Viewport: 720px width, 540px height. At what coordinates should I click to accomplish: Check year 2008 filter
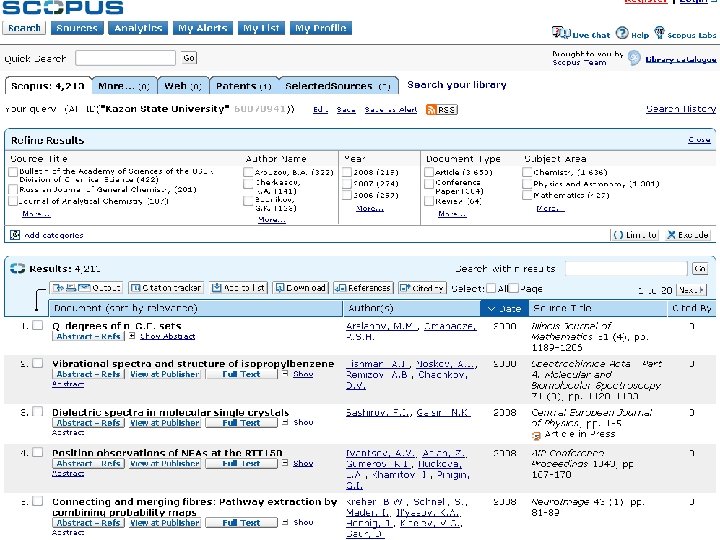click(347, 172)
